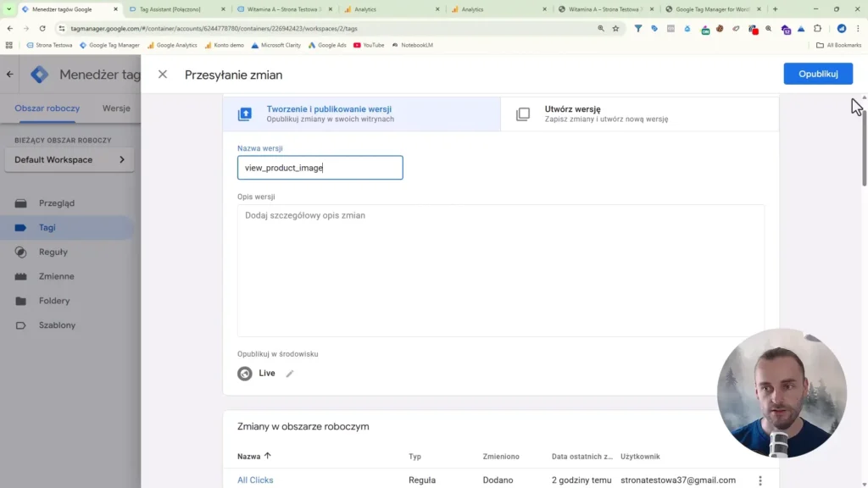Screen dimensions: 868x488
Task: Open the browser extensions puzzle icon
Action: 818,28
